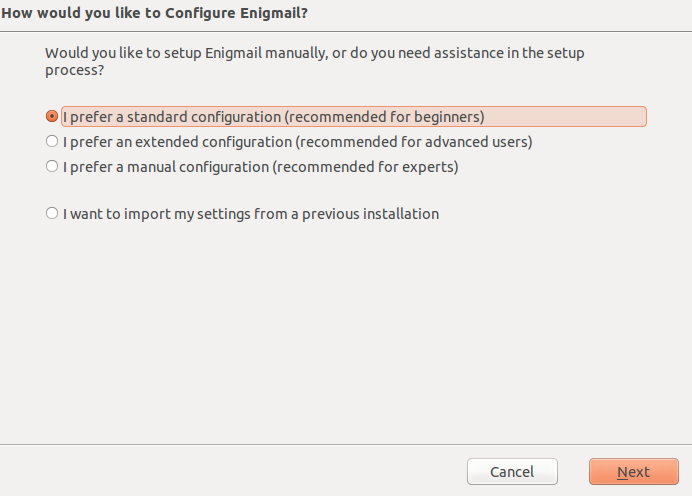Pick the manual configuration radio button

(52, 167)
